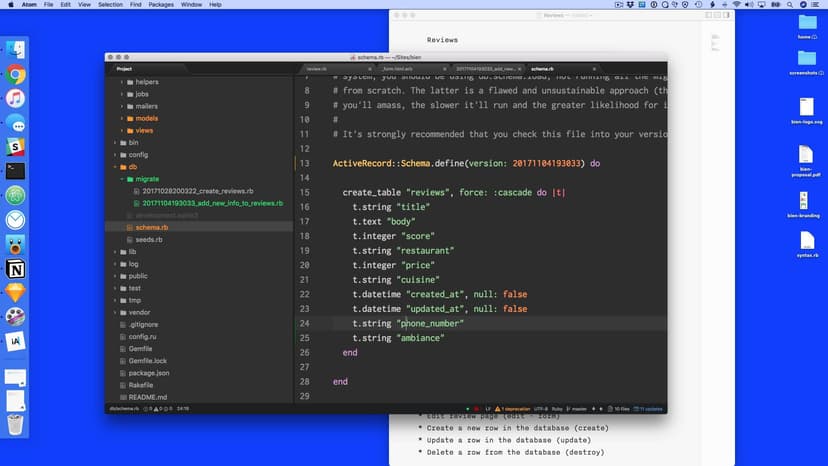828x466 pixels.
Task: Open the Selection menu in menu bar
Action: (x=110, y=5)
